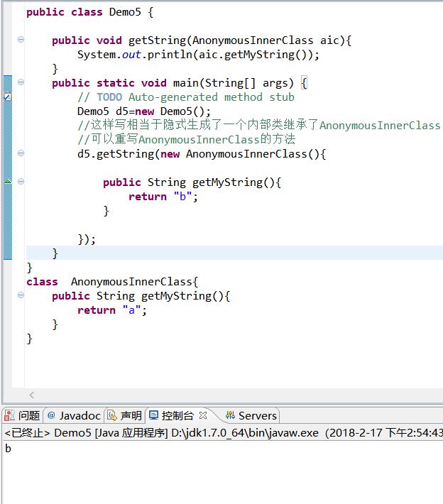This screenshot has width=443, height=504.
Task: Close the 控制台 console tab
Action: click(203, 415)
